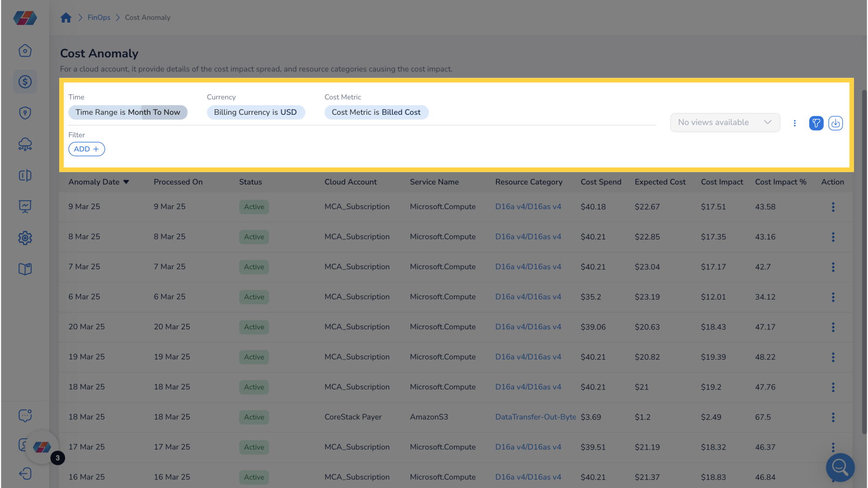Open action menu for 7 Mar 25 row
868x488 pixels.
pos(833,267)
